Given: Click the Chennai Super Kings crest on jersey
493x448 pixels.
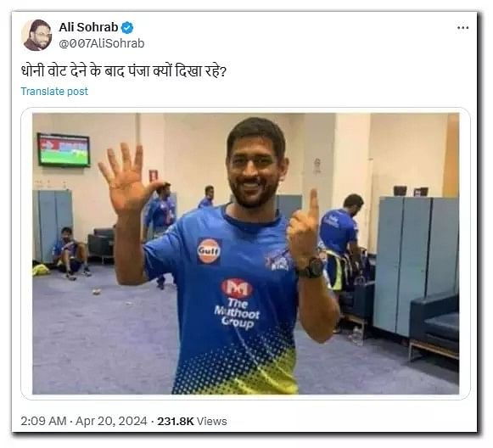Looking at the screenshot, I should coord(277,260).
